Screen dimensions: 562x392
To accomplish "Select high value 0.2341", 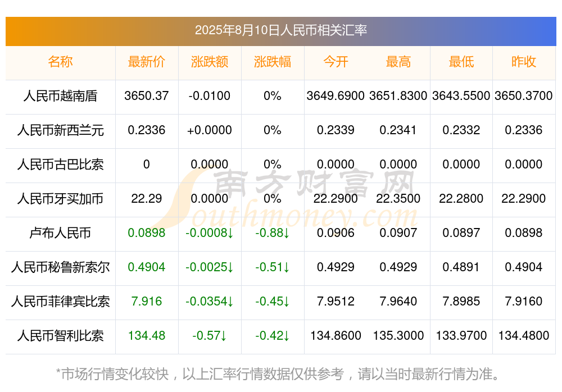I will pyautogui.click(x=398, y=130).
